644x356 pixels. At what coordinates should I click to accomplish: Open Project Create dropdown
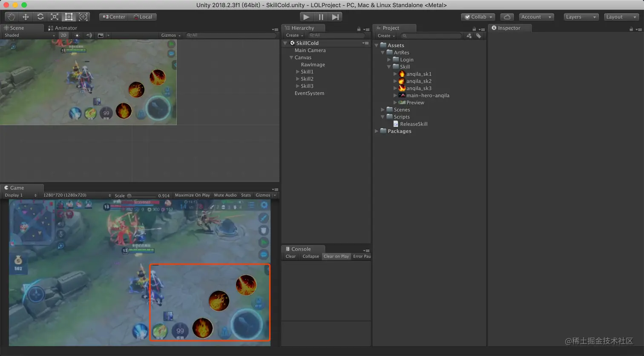pyautogui.click(x=386, y=36)
